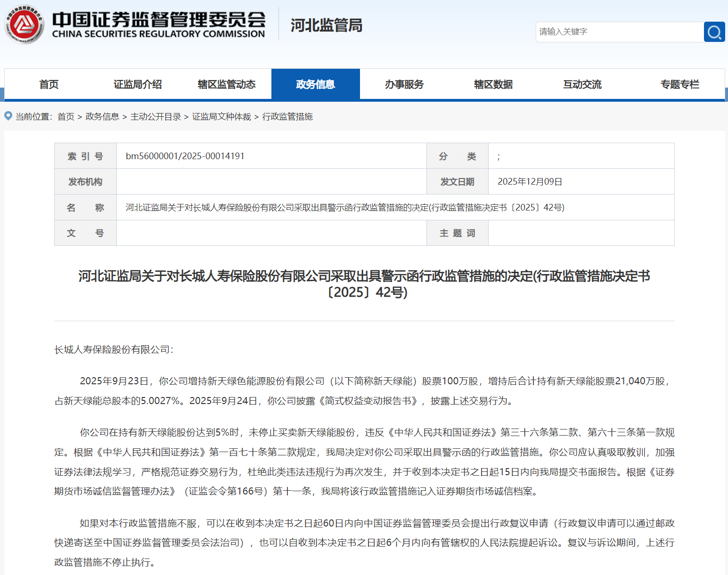
Task: Click index number bm56000001/2025-00014191
Action: point(185,156)
